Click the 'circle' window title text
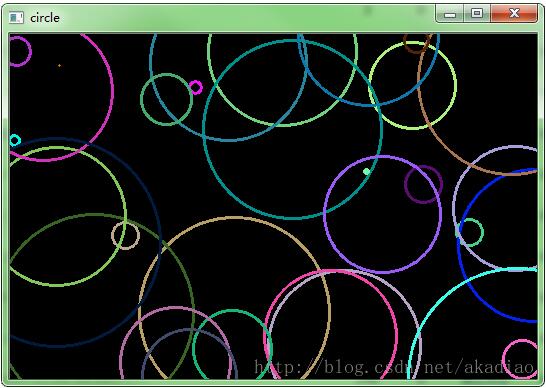 tap(45, 18)
